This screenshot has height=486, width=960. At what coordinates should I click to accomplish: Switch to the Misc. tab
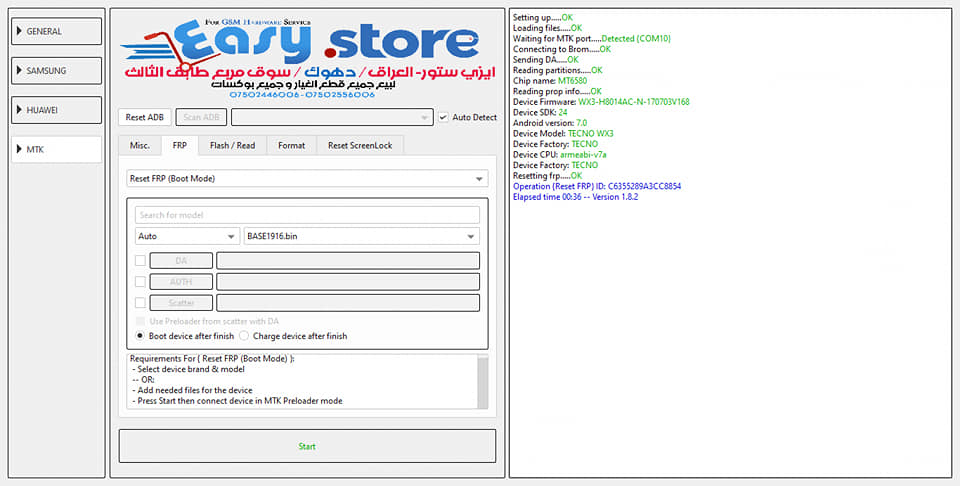(x=140, y=145)
